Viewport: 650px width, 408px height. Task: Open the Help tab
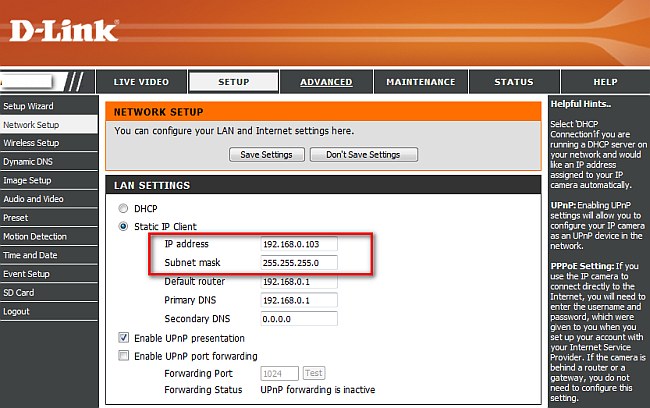[605, 82]
